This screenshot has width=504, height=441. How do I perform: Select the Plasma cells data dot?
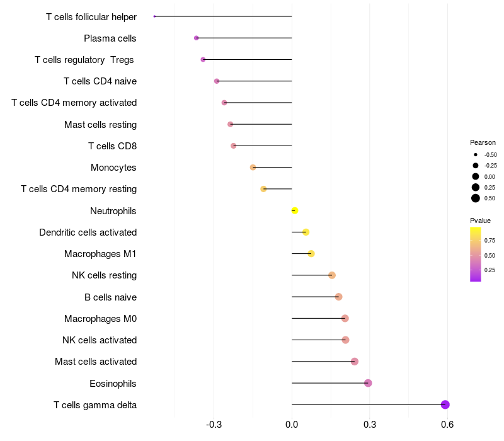(197, 38)
